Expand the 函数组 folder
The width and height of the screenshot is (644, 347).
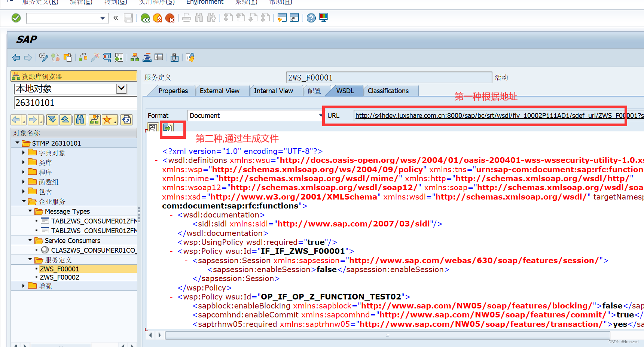24,182
